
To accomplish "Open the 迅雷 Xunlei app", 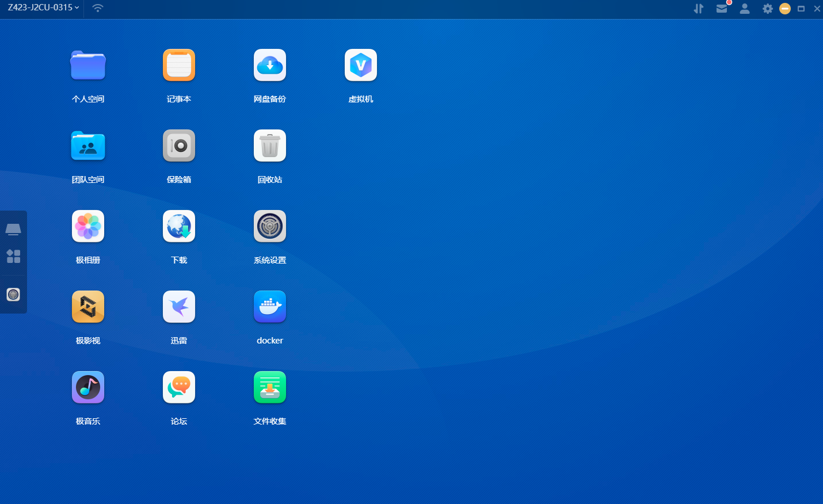I will (x=179, y=307).
